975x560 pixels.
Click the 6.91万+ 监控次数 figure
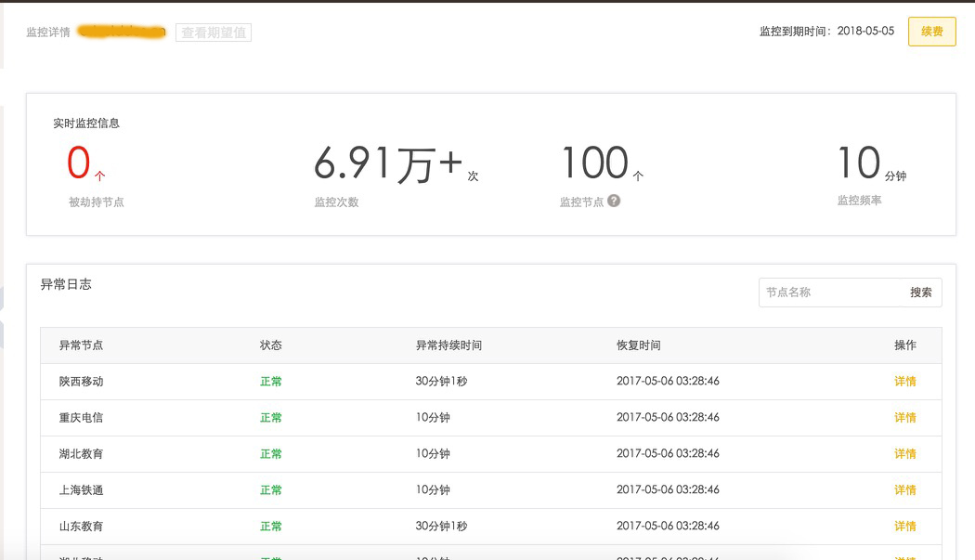[x=387, y=164]
